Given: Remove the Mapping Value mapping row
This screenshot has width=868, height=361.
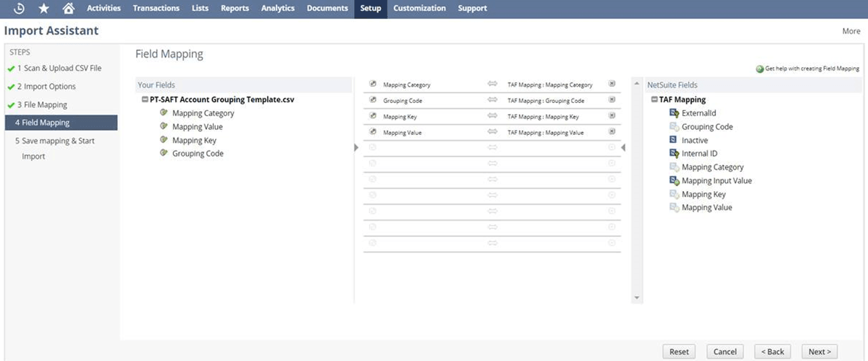Looking at the screenshot, I should [x=612, y=131].
